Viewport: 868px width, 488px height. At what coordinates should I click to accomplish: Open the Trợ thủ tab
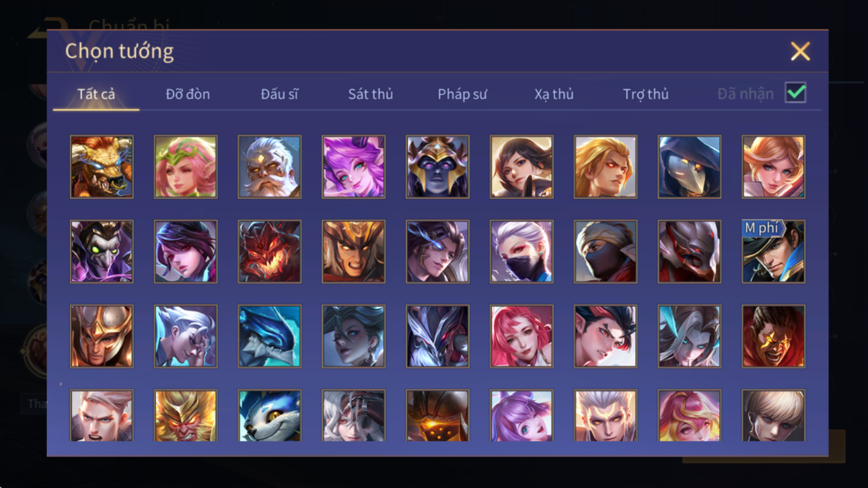coord(645,94)
